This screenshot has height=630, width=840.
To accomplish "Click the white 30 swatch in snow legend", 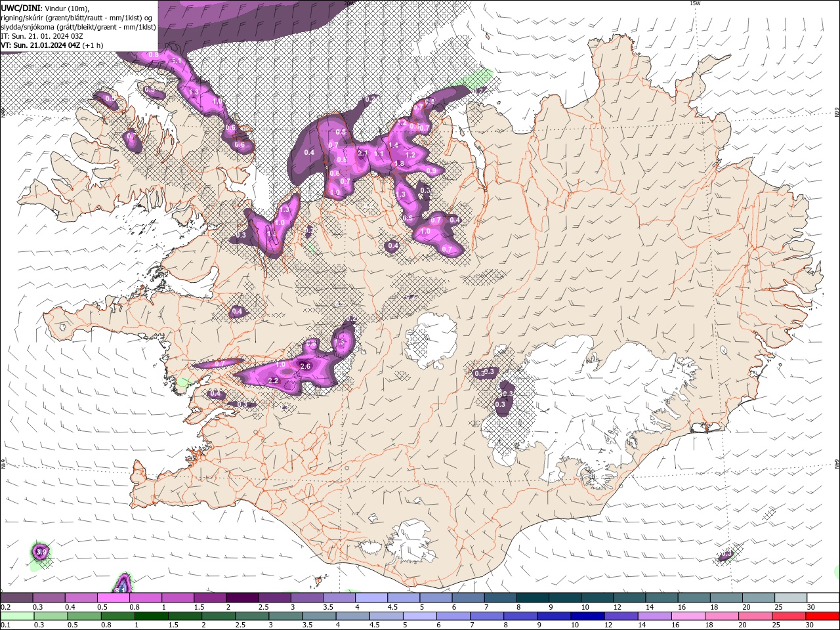I will point(824,598).
